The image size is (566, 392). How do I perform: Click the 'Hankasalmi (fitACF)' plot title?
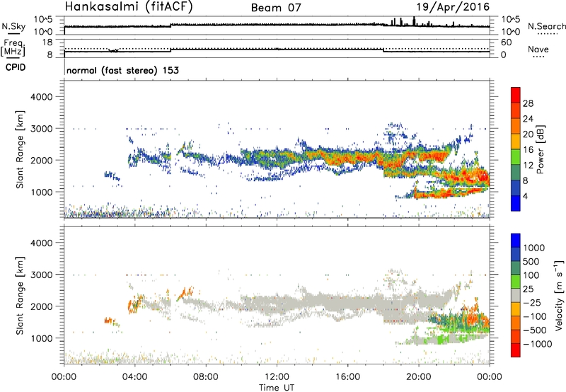pyautogui.click(x=129, y=7)
